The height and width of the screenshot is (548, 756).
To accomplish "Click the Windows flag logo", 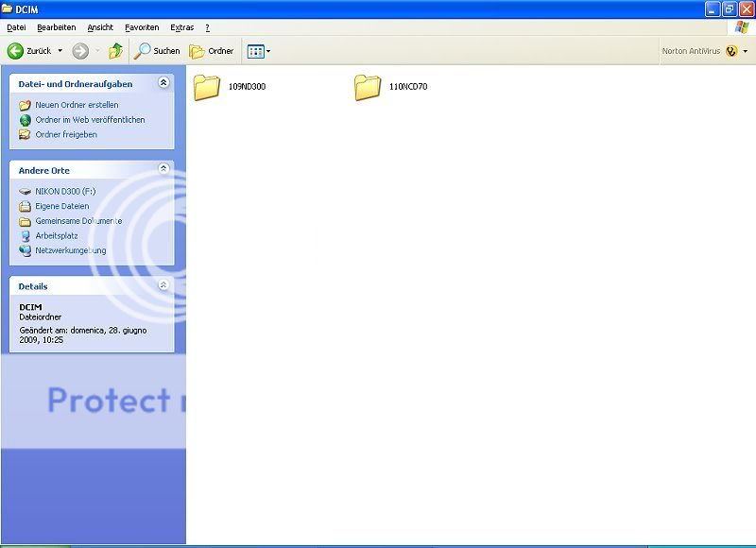I will click(742, 27).
